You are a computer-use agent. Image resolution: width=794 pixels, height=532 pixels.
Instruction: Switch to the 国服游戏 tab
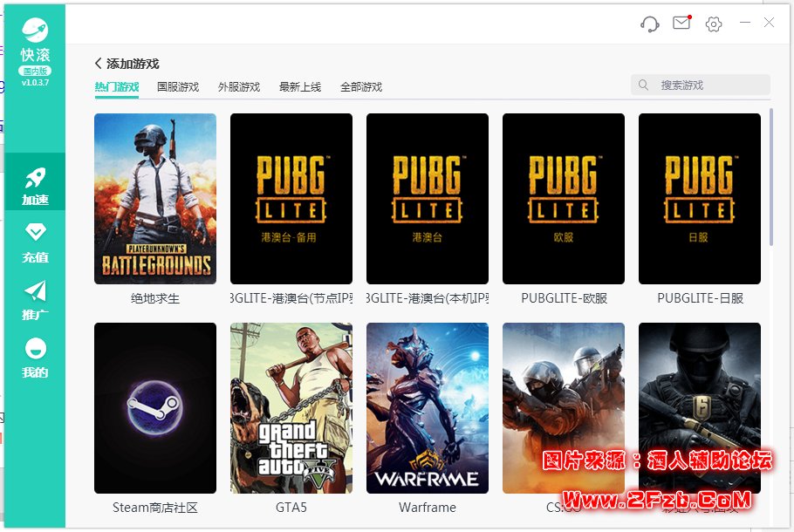point(178,87)
